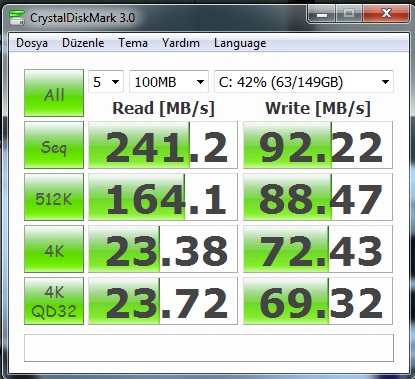Screen dimensions: 415x379
Task: Click the Seq write result 92.22
Action: click(x=318, y=145)
